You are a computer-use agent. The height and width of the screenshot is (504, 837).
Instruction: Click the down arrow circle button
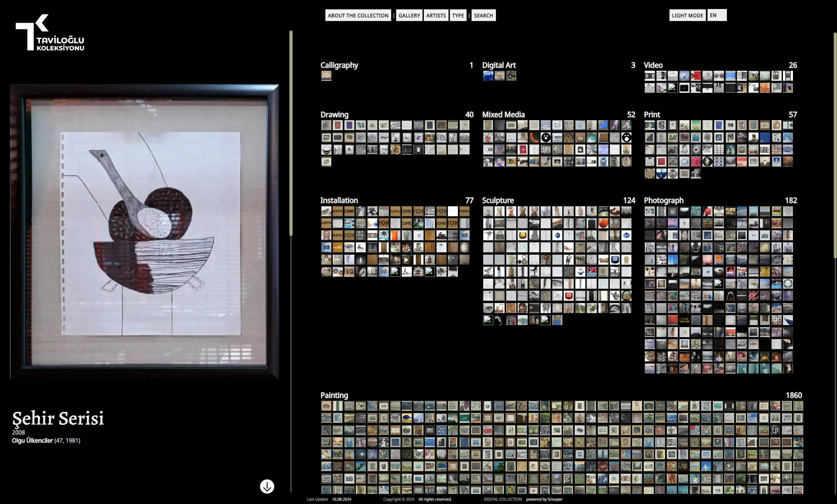267,486
